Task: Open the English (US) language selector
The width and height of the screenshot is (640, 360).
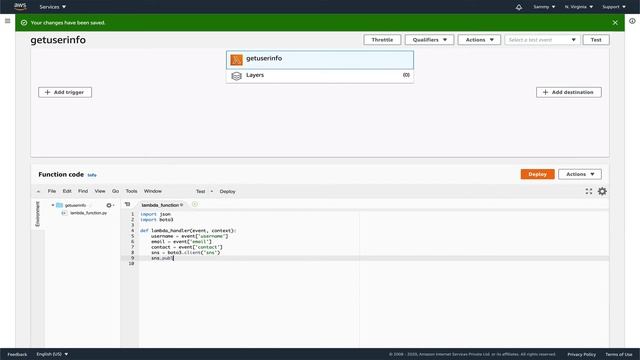Action: tap(52, 354)
